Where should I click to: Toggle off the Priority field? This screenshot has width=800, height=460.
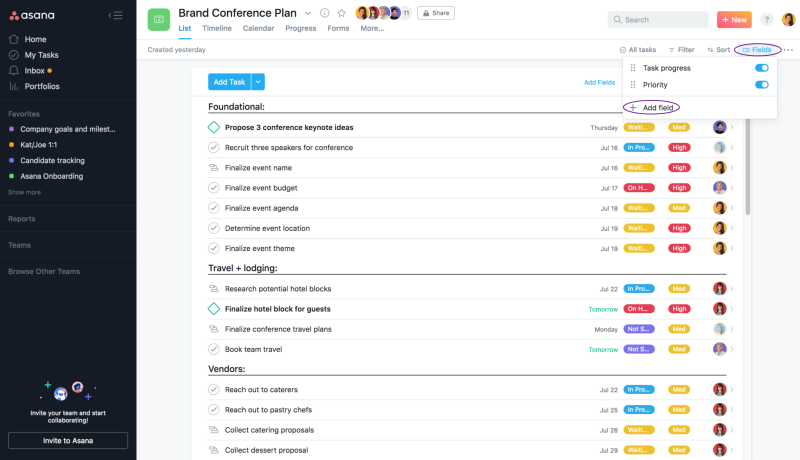click(762, 85)
